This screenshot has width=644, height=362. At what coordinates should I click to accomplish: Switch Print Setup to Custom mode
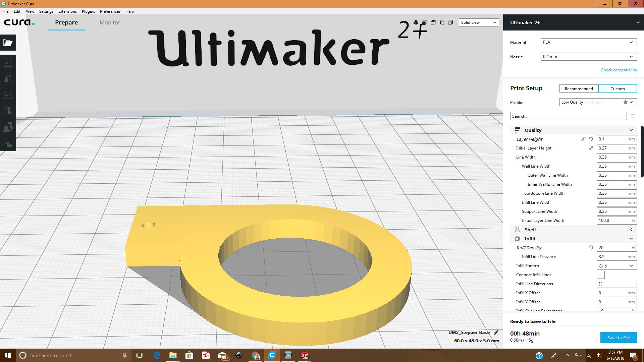(x=617, y=88)
